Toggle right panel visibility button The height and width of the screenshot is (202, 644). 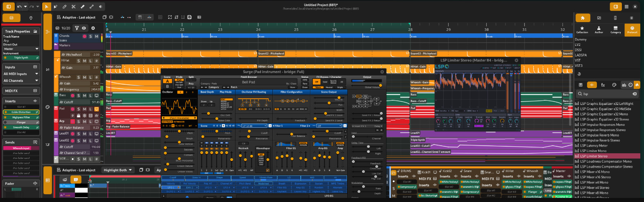coord(615,7)
